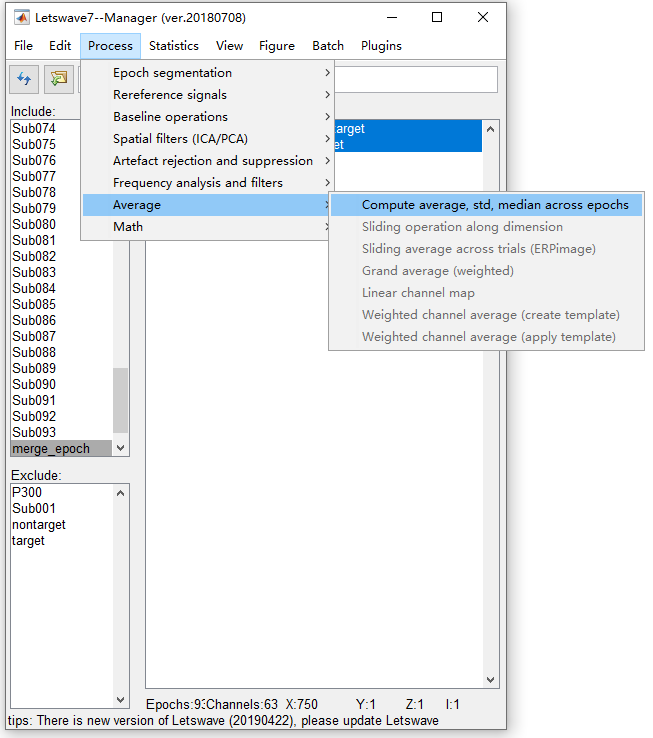
Task: Choose Sliding average across trials (ERPimage)
Action: pyautogui.click(x=486, y=249)
